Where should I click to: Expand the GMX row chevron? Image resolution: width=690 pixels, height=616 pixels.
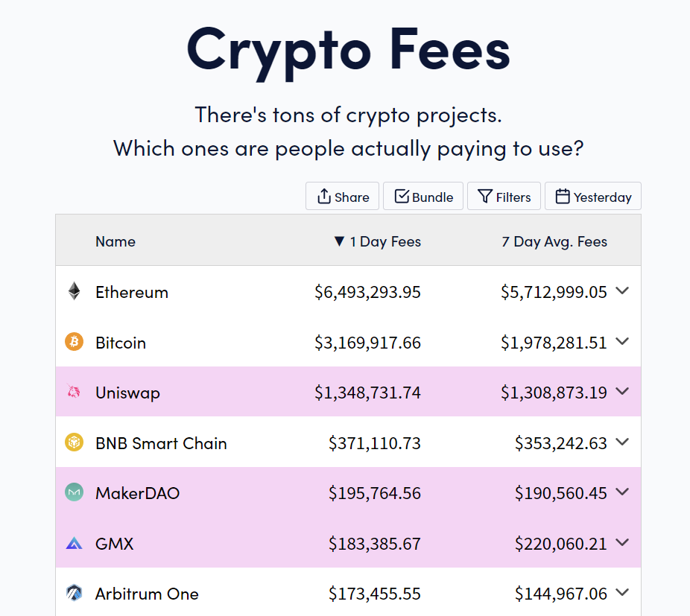pos(622,542)
